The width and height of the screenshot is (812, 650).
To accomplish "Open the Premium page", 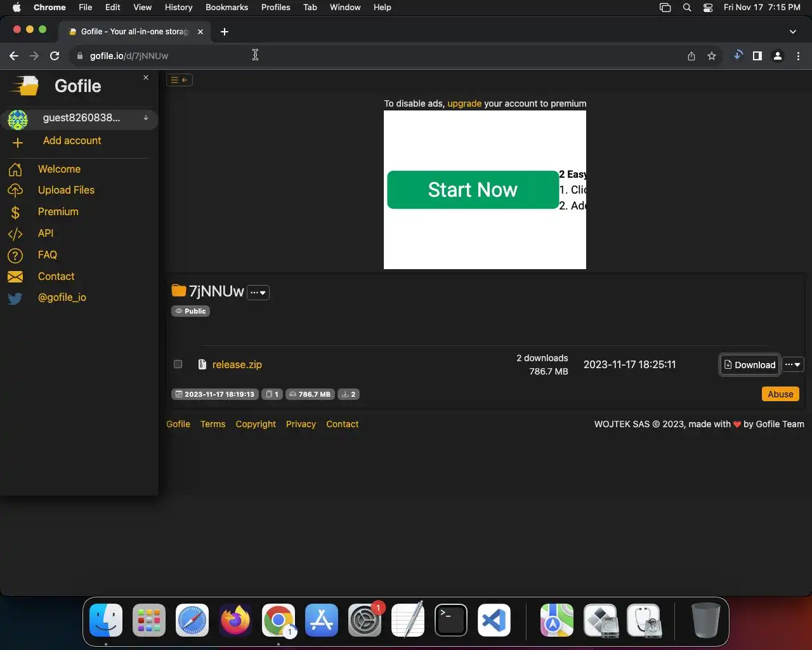I will tap(58, 212).
